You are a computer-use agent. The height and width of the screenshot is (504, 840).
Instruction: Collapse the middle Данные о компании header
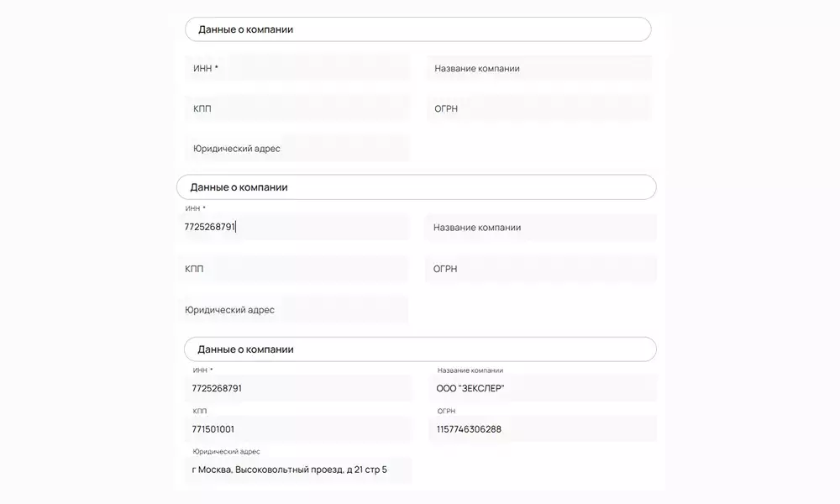point(416,187)
